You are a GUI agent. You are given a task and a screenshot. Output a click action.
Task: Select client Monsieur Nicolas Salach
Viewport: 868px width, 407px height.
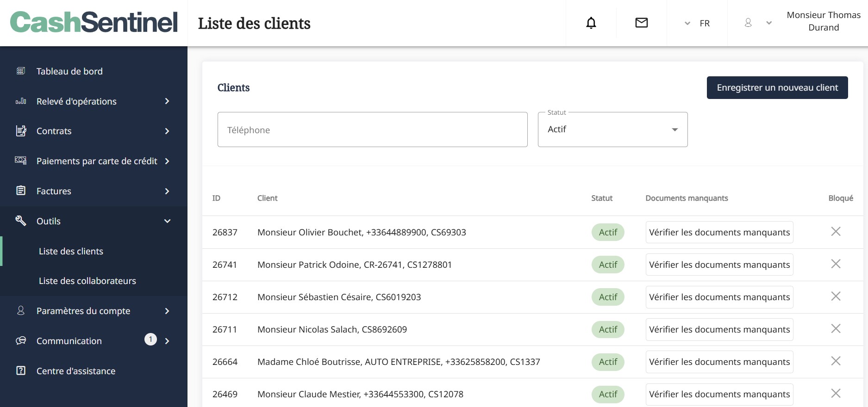pos(332,329)
